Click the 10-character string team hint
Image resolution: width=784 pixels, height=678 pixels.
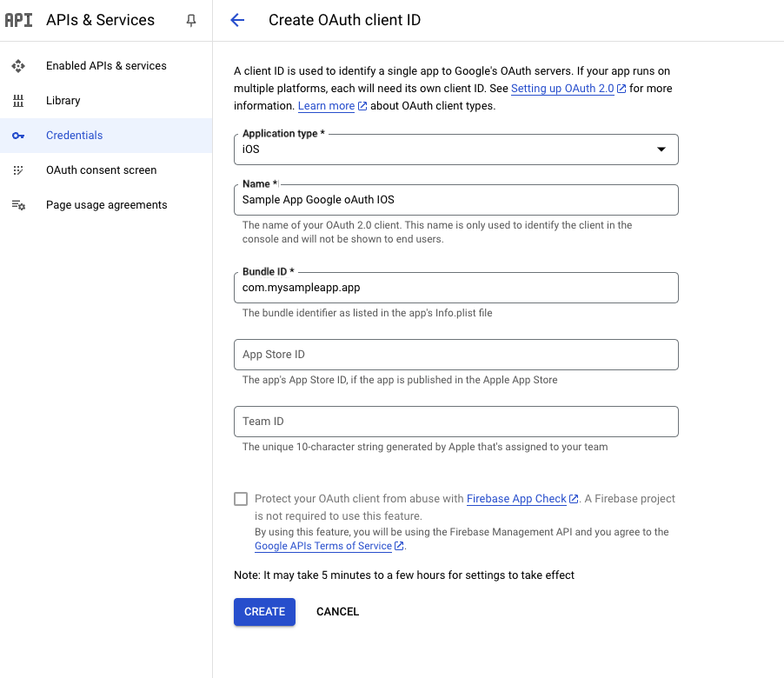(425, 447)
